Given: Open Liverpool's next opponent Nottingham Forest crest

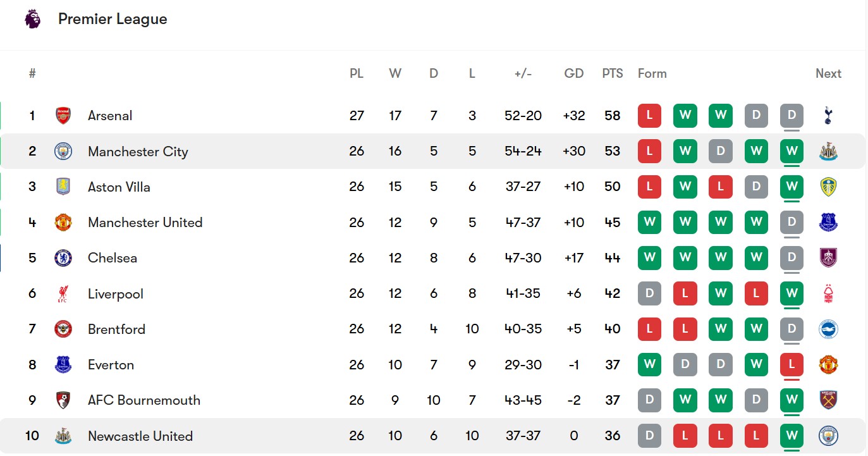Looking at the screenshot, I should tap(828, 293).
